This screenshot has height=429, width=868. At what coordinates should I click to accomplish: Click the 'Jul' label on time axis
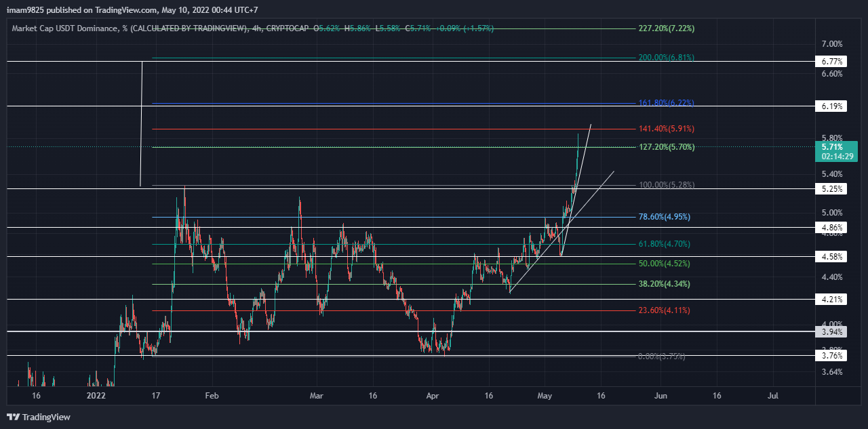(772, 395)
